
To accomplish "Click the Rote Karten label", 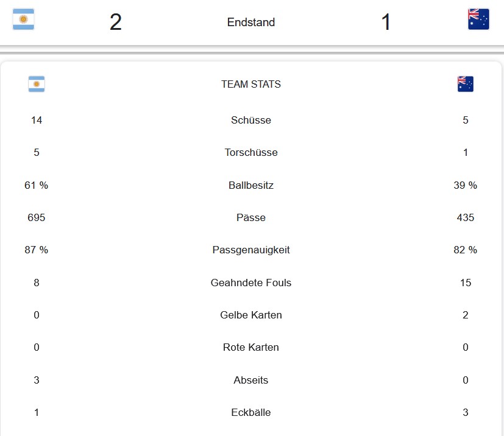I will (251, 347).
